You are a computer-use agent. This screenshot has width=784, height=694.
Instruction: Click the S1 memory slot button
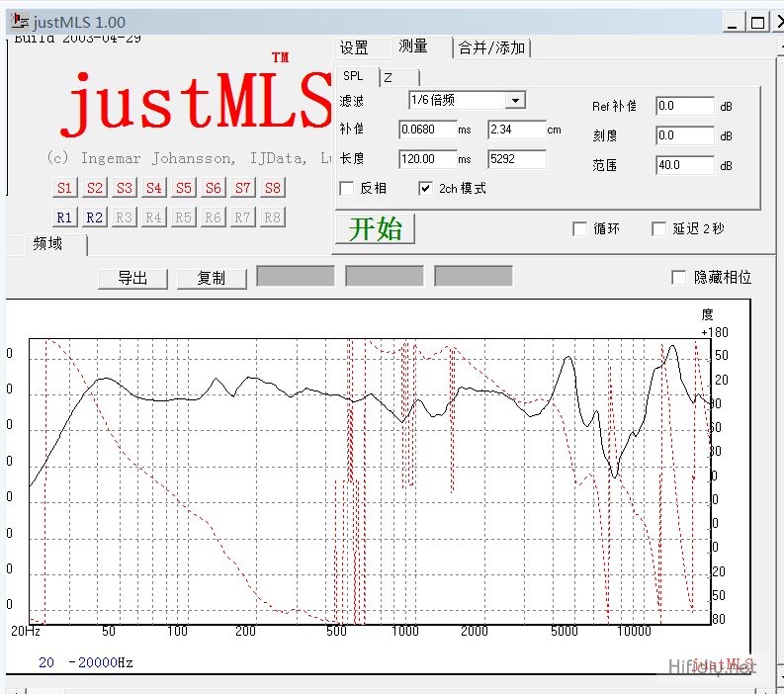64,188
